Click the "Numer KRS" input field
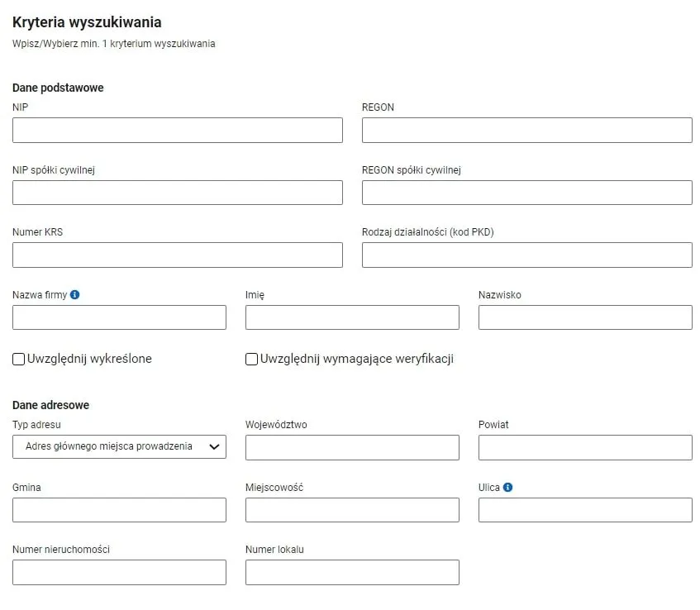700x610 pixels. pyautogui.click(x=177, y=255)
